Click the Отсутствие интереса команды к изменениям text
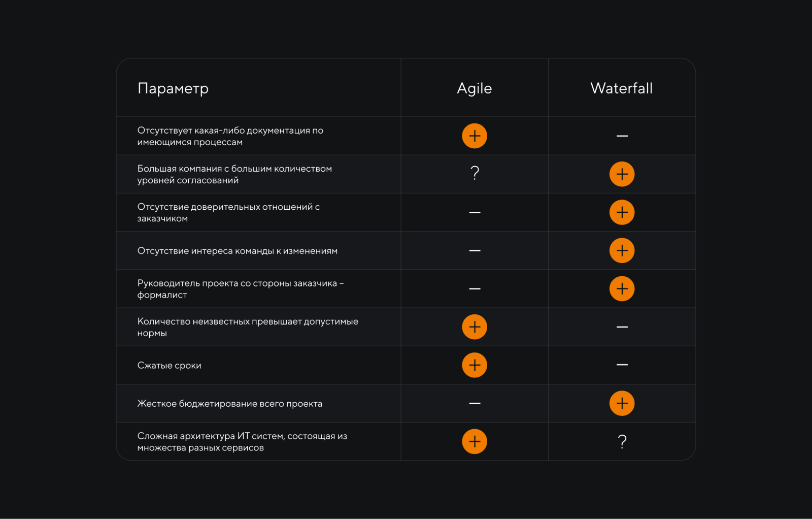 tap(238, 251)
